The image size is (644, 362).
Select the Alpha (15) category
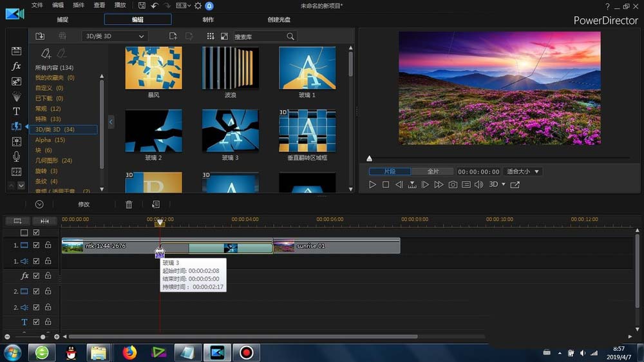click(50, 140)
